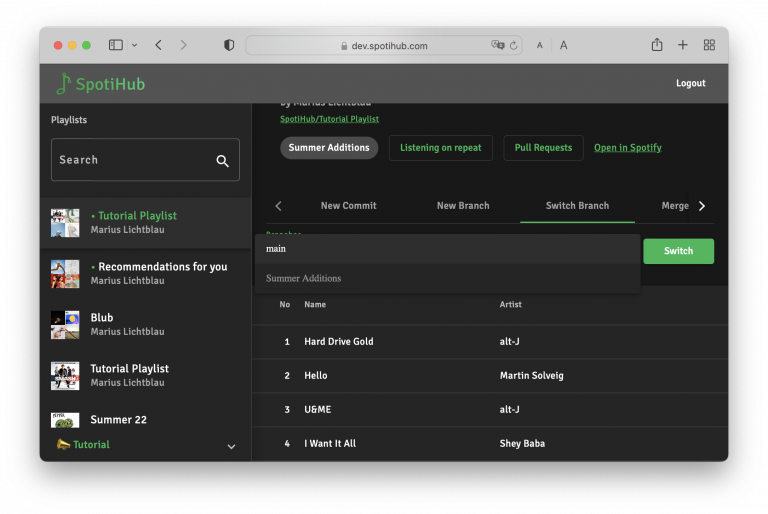The width and height of the screenshot is (768, 514).
Task: Go forward with the browser forward arrow
Action: click(183, 45)
